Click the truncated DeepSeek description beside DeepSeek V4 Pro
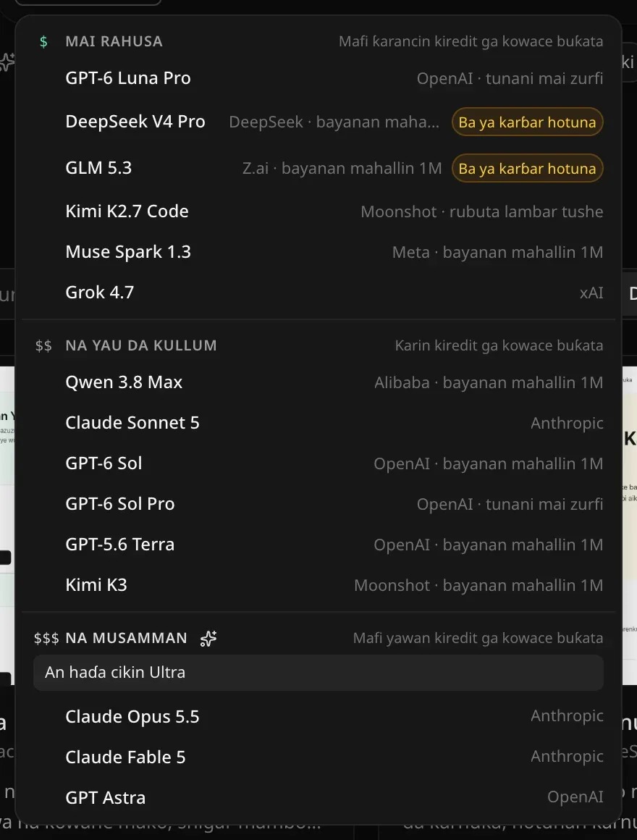The image size is (637, 840). click(x=334, y=122)
